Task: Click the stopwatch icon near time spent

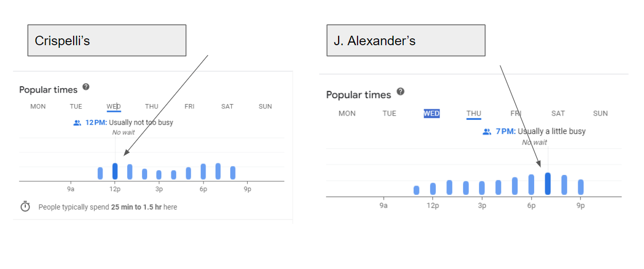Action: click(x=25, y=206)
